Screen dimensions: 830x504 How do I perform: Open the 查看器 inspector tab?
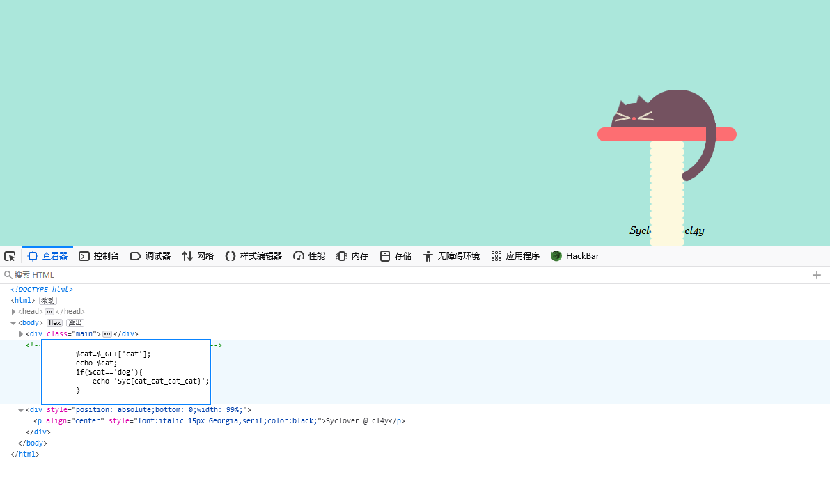[x=47, y=256]
